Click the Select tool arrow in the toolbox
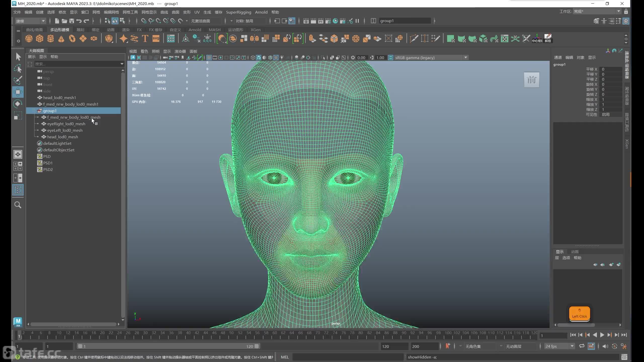644x362 pixels. coord(18,57)
